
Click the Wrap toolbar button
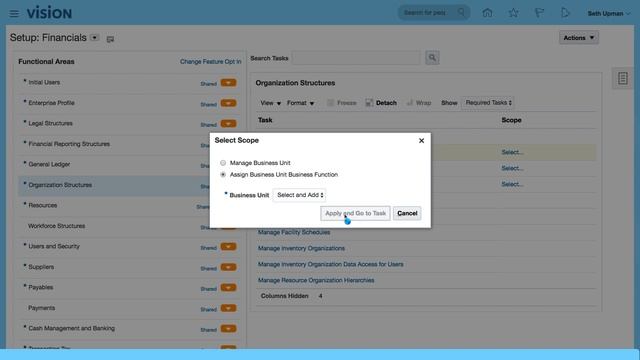click(x=419, y=103)
